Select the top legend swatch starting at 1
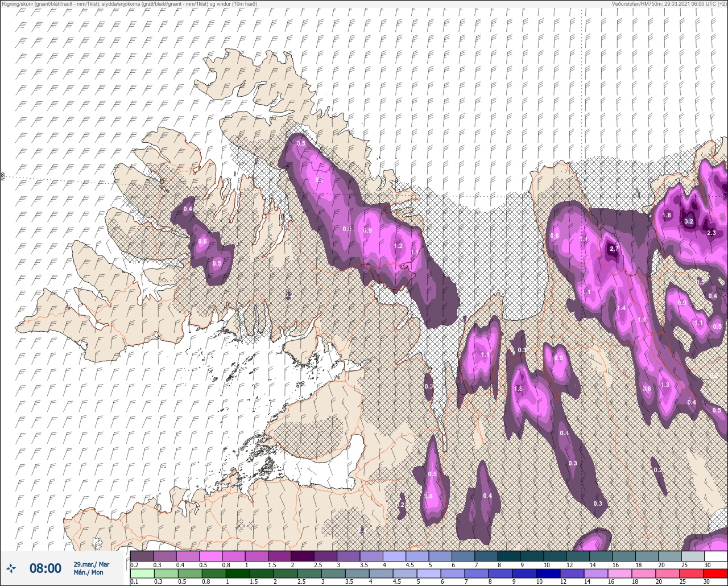The width and height of the screenshot is (728, 586). tap(257, 556)
